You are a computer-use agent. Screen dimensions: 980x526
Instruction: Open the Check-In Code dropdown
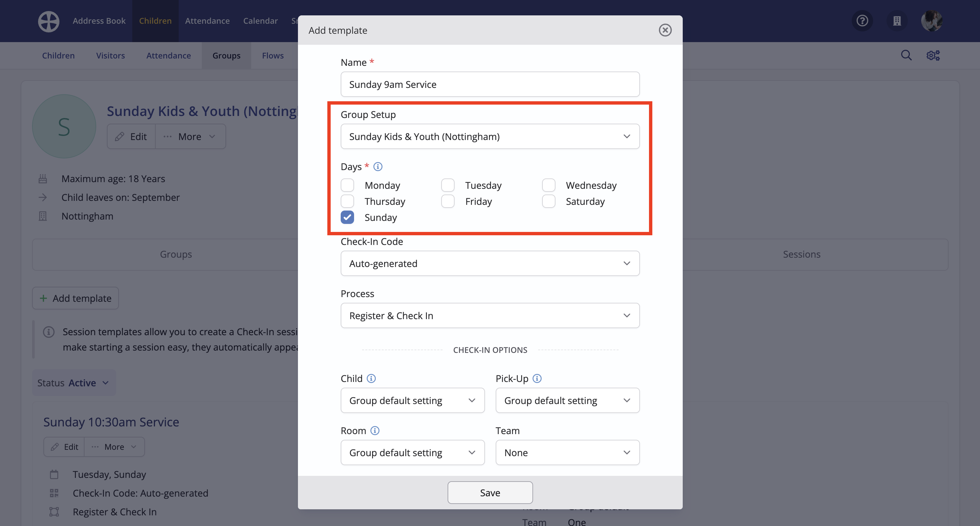click(x=490, y=263)
